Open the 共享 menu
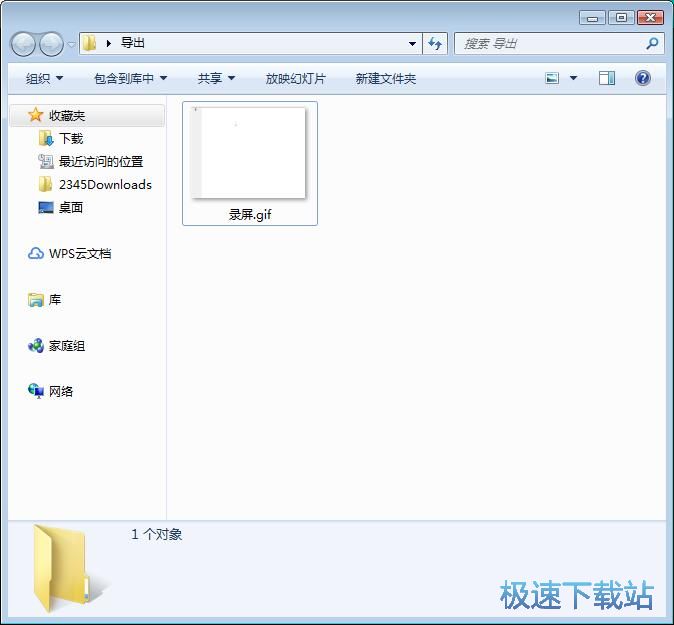This screenshot has width=674, height=625. pos(216,78)
